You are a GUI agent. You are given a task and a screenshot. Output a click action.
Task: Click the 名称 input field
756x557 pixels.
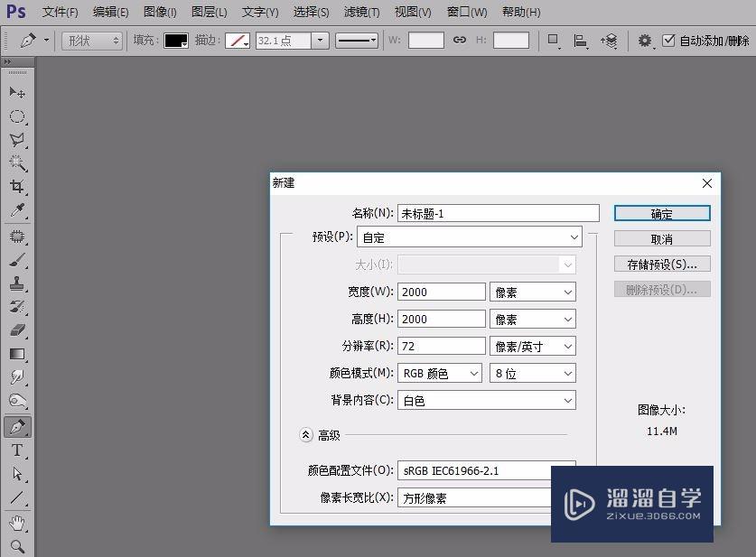click(x=498, y=212)
